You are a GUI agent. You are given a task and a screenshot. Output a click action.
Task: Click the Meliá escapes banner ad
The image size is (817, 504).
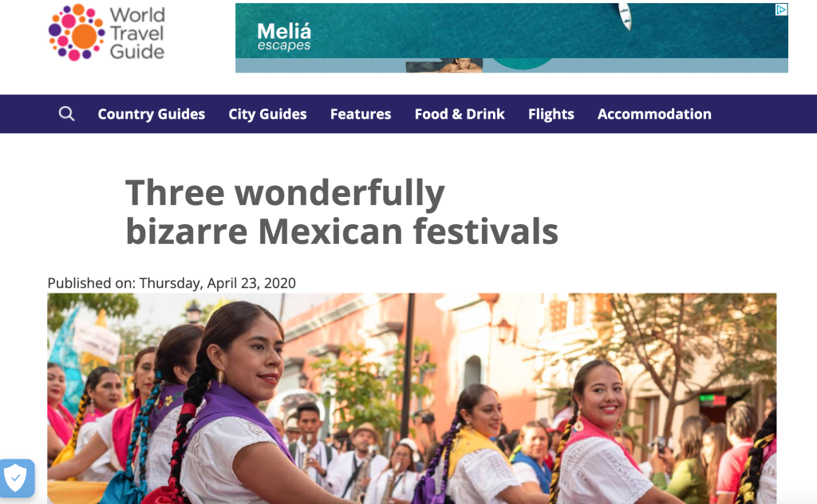point(511,38)
